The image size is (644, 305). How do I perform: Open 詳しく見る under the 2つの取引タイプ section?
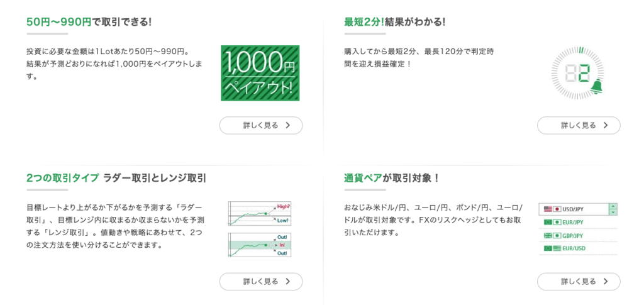(x=261, y=282)
